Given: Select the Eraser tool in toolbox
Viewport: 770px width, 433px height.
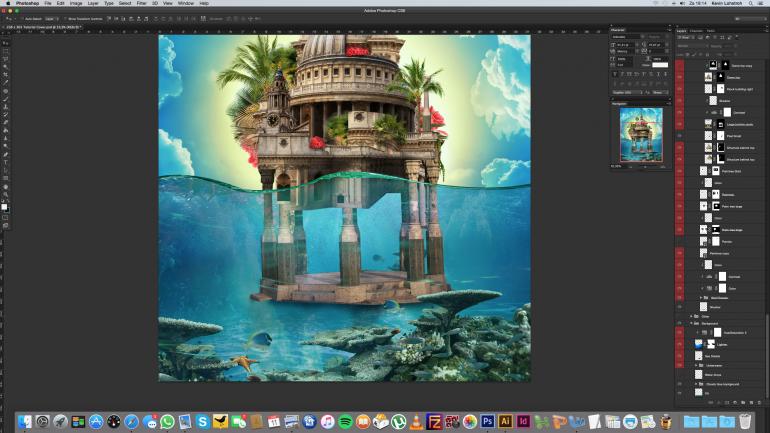Looking at the screenshot, I should [x=6, y=122].
